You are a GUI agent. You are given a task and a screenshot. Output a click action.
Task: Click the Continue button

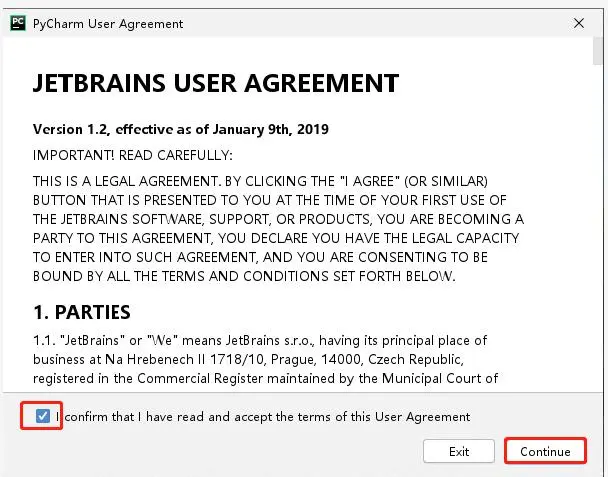pos(545,451)
